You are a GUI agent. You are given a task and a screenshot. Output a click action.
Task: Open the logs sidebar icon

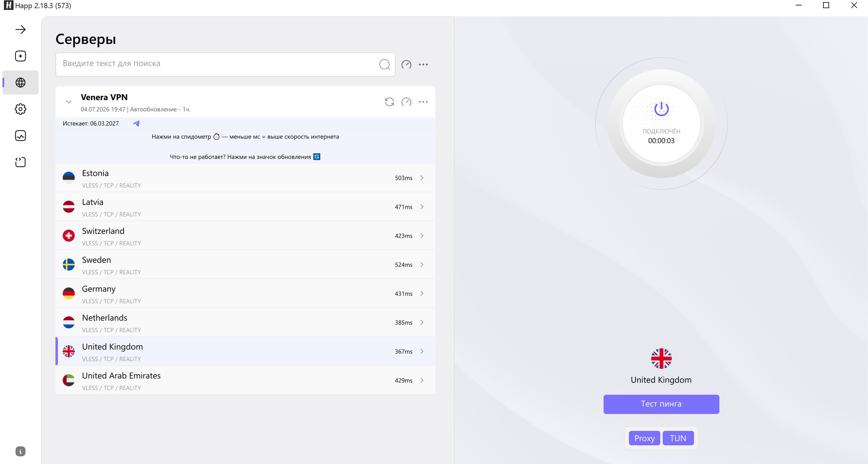pos(21,162)
